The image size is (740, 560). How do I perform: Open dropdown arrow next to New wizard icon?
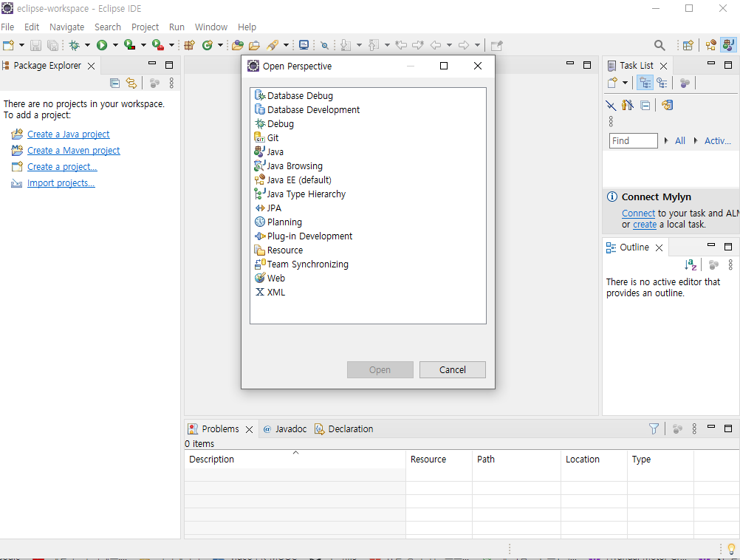pyautogui.click(x=21, y=45)
